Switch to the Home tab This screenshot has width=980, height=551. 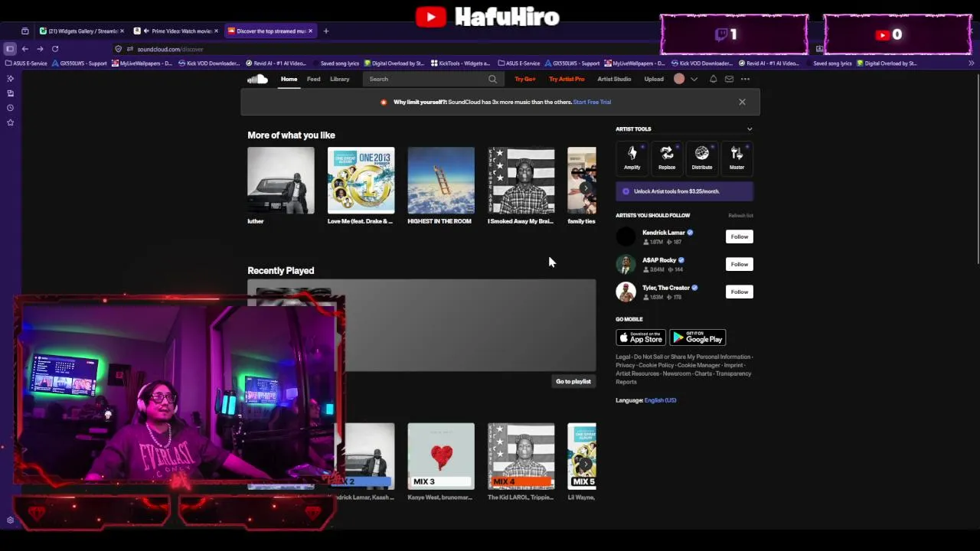click(x=289, y=79)
